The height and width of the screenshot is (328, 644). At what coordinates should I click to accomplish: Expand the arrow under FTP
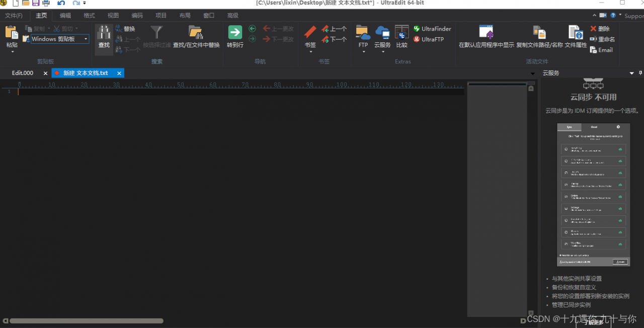[363, 52]
